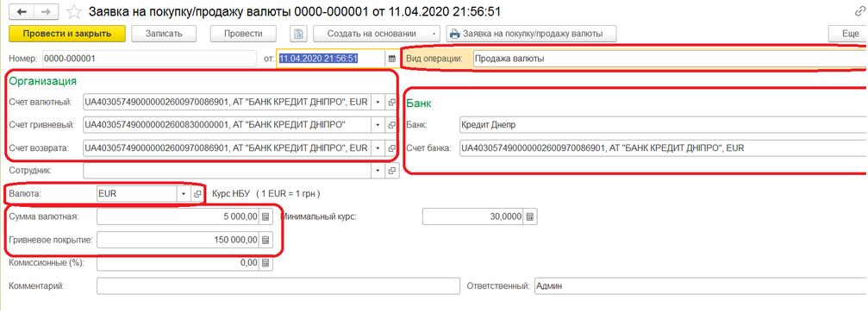Expand the Валюта dropdown list
The image size is (868, 326).
[184, 194]
